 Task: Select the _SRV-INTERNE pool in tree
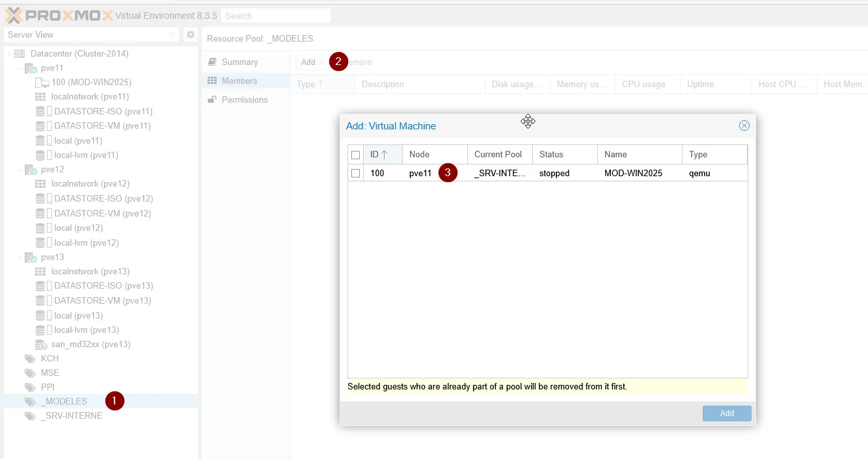[72, 416]
